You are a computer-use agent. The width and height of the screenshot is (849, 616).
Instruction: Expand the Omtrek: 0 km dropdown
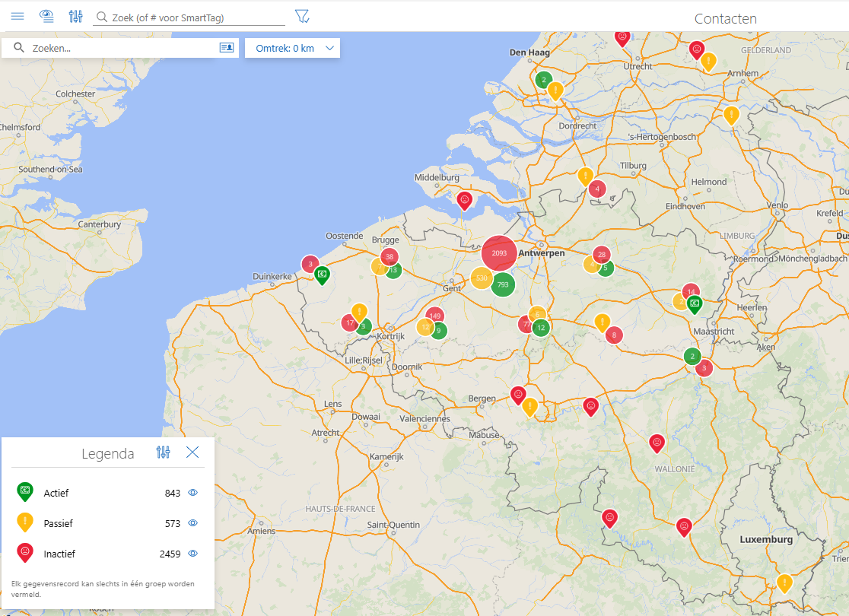point(292,48)
